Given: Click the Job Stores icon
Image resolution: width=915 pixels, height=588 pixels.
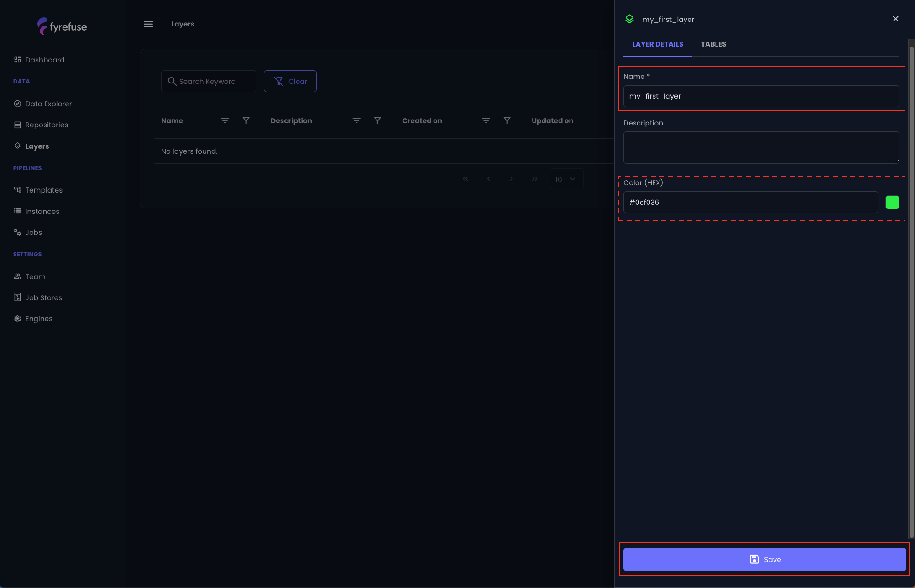Looking at the screenshot, I should [x=17, y=297].
